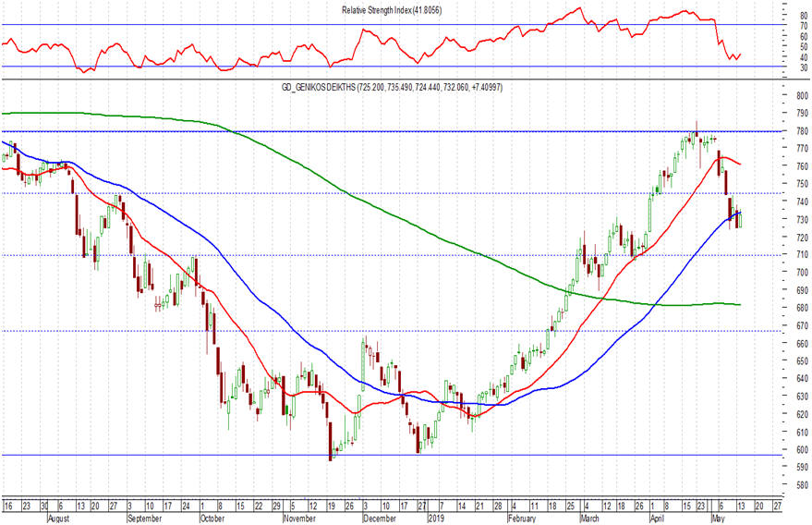This screenshot has height=525, width=812.
Task: Click the November month label
Action: click(x=299, y=519)
